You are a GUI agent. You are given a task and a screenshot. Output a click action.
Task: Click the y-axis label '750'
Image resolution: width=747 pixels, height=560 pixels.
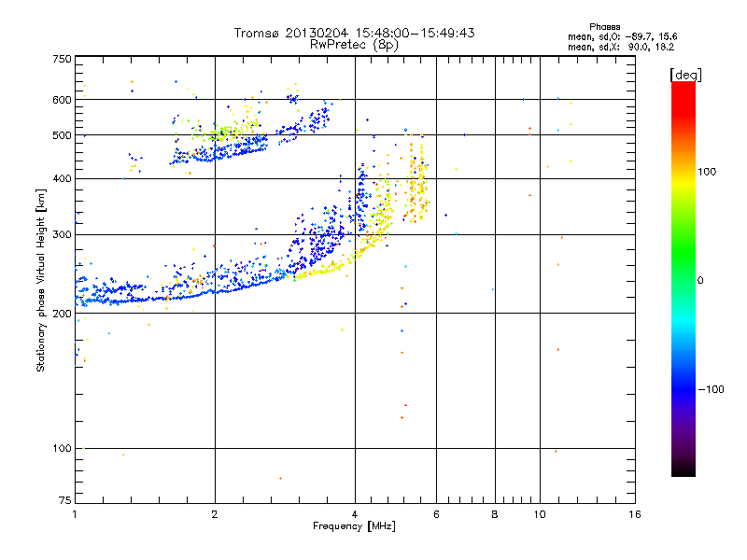click(62, 59)
